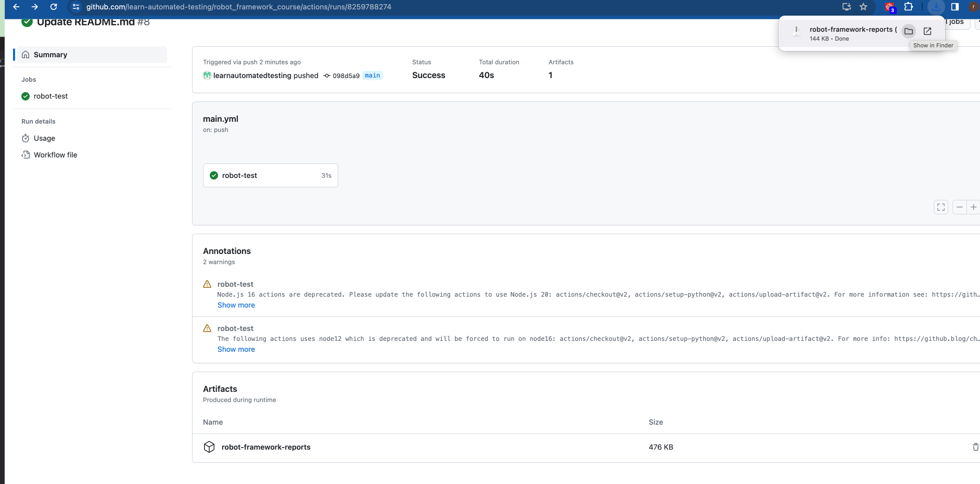Open the red extension icon with badge
Screen dimensions: 980x484
click(890, 7)
